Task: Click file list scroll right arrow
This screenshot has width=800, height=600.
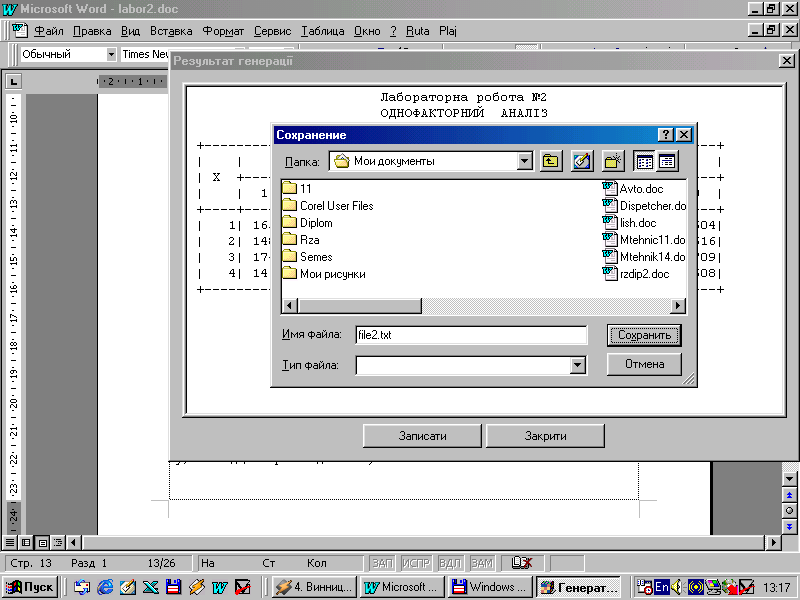Action: [x=678, y=306]
